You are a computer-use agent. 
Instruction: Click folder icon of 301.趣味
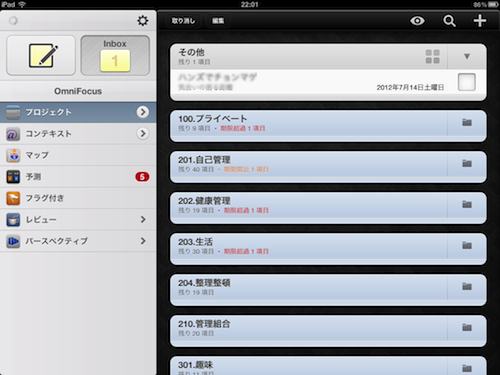click(467, 368)
